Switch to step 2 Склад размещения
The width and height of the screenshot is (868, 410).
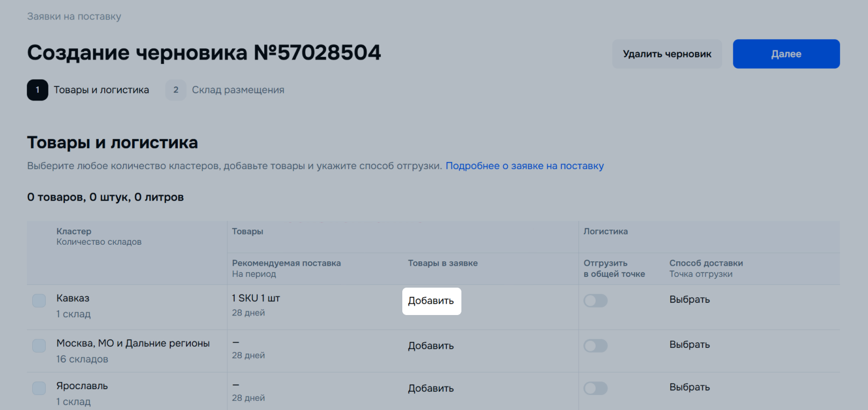click(x=225, y=90)
